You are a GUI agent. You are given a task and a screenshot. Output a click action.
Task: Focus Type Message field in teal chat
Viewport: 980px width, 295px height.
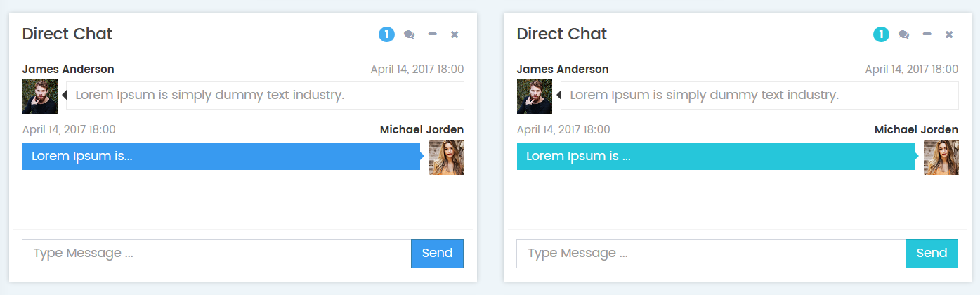[x=711, y=254]
